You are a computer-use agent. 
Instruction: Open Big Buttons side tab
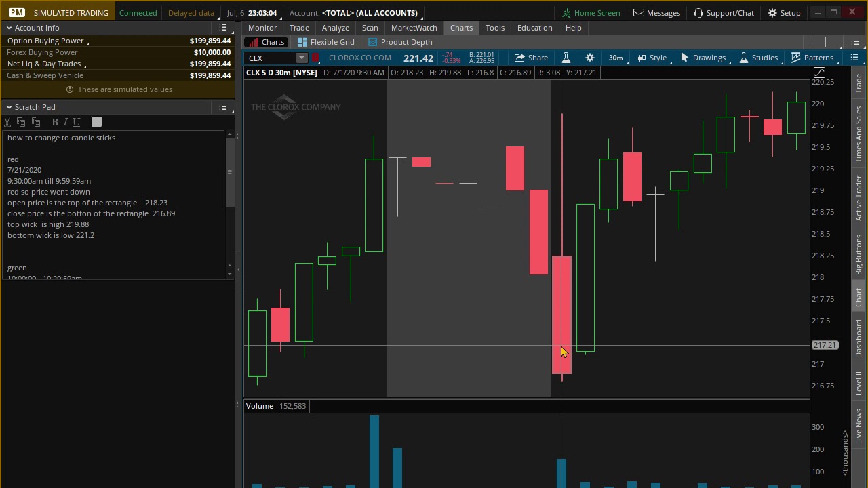click(x=859, y=254)
